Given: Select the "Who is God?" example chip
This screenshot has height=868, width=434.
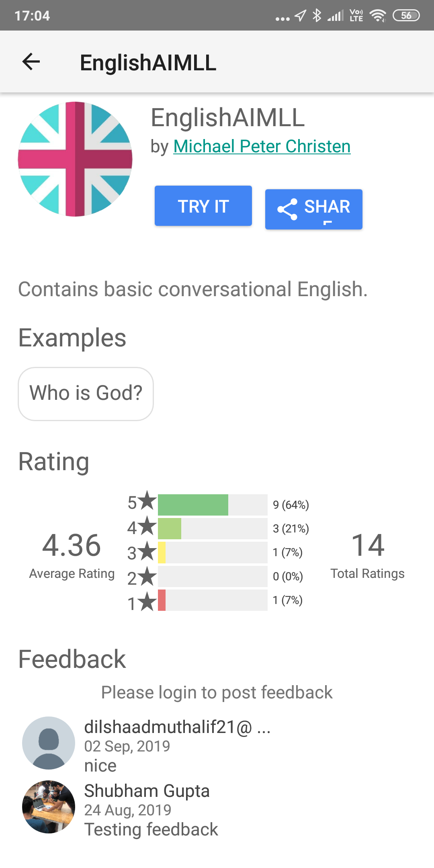Looking at the screenshot, I should pos(86,394).
